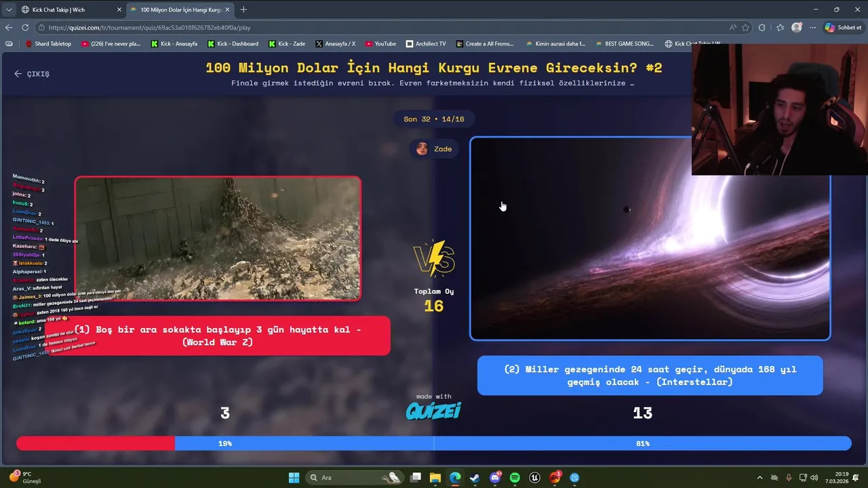The height and width of the screenshot is (488, 868).
Task: Click the red 19% vote bar
Action: tap(96, 443)
